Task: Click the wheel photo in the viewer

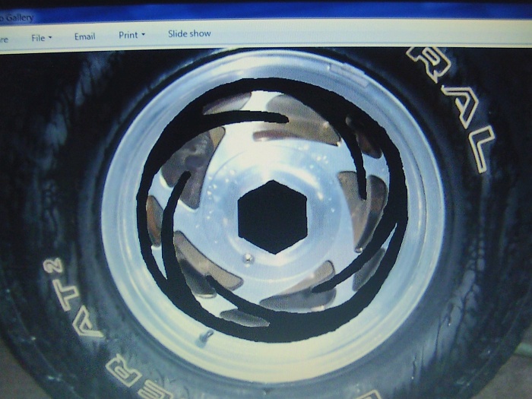Action: click(x=266, y=224)
